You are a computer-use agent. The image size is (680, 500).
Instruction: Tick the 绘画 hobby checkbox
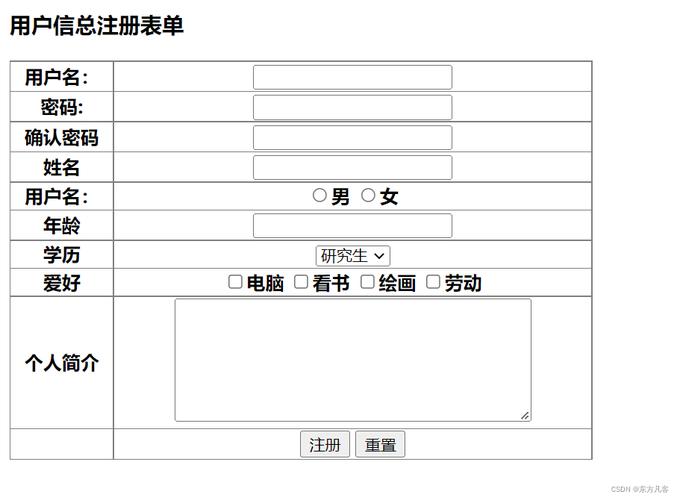(x=367, y=282)
